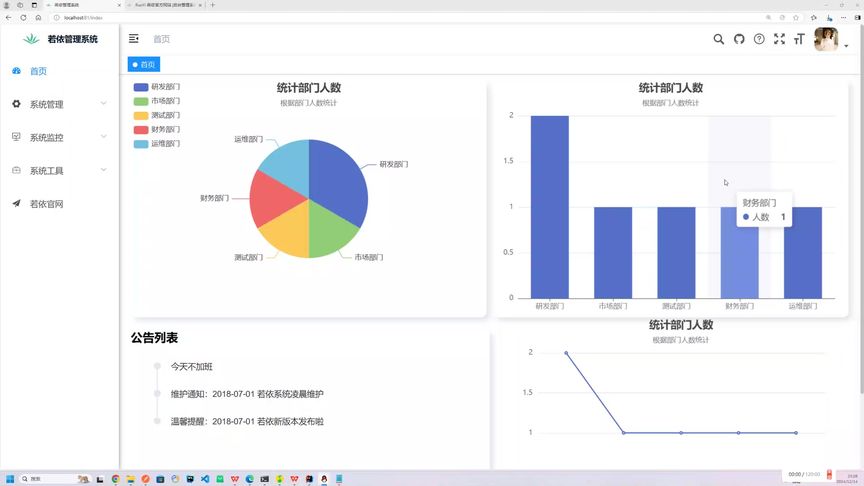Click the 研发部门 bar in bar chart
The image size is (864, 486).
click(549, 207)
